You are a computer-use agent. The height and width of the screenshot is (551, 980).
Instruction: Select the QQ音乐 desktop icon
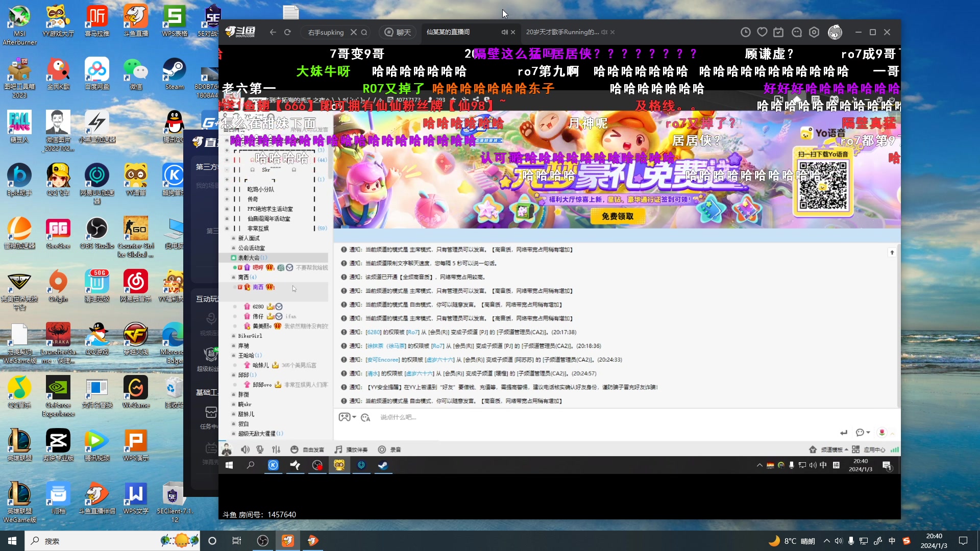tap(19, 392)
